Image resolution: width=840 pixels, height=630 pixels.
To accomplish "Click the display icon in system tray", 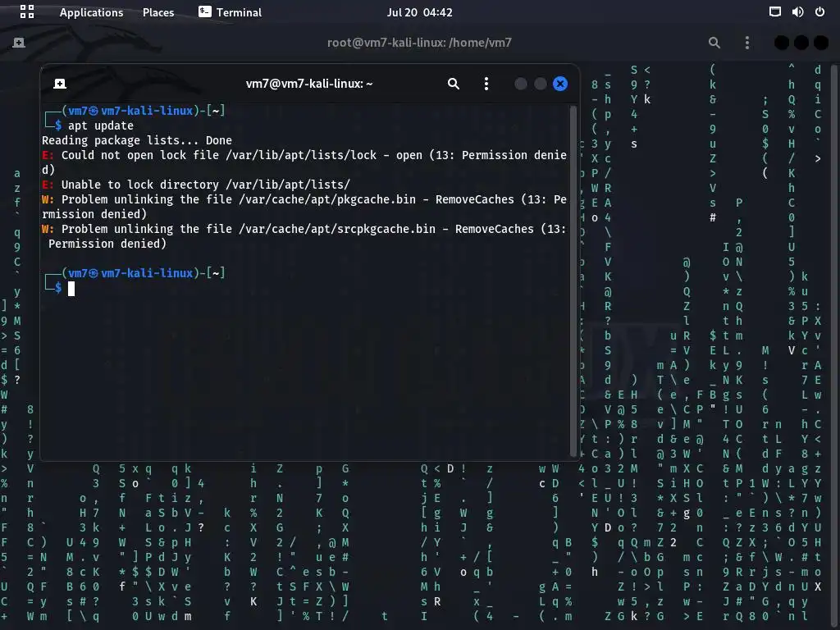I will [x=774, y=11].
